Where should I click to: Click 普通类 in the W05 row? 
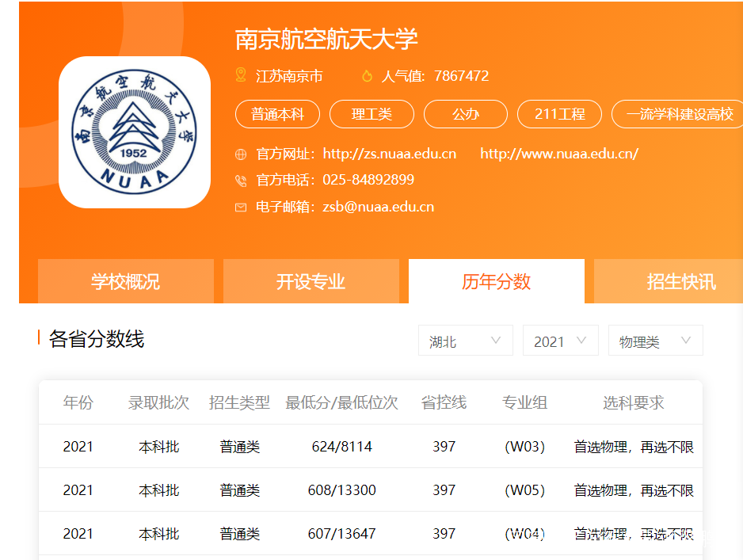240,490
